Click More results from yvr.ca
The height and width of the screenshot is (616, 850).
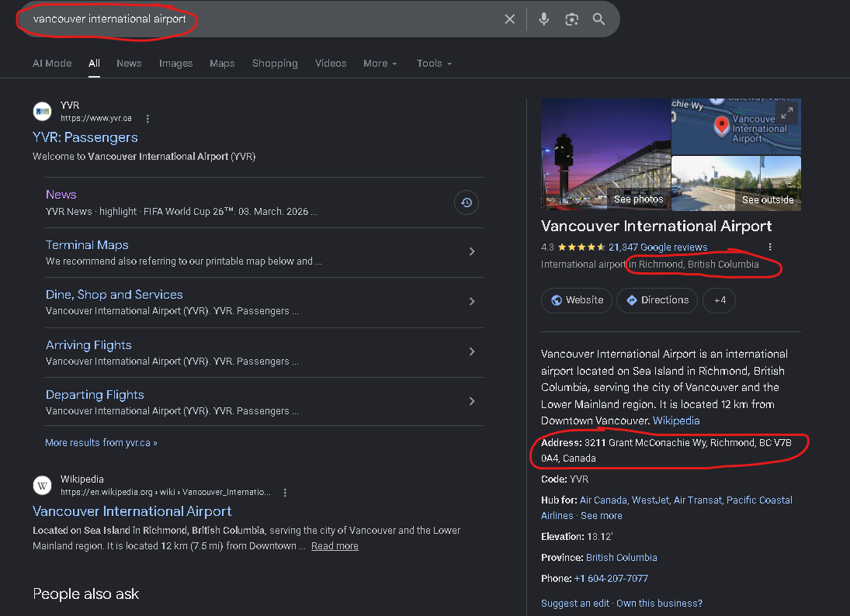coord(102,443)
